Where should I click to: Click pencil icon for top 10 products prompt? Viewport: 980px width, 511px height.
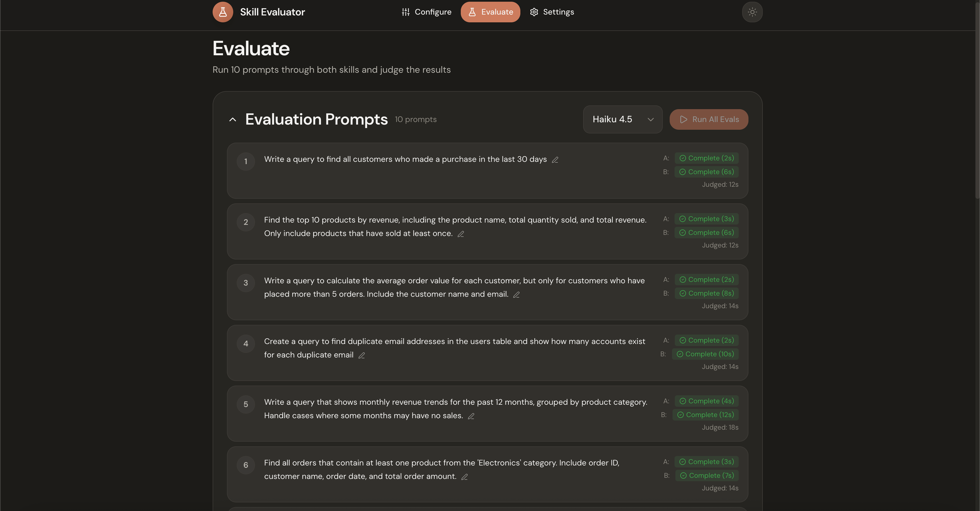461,234
